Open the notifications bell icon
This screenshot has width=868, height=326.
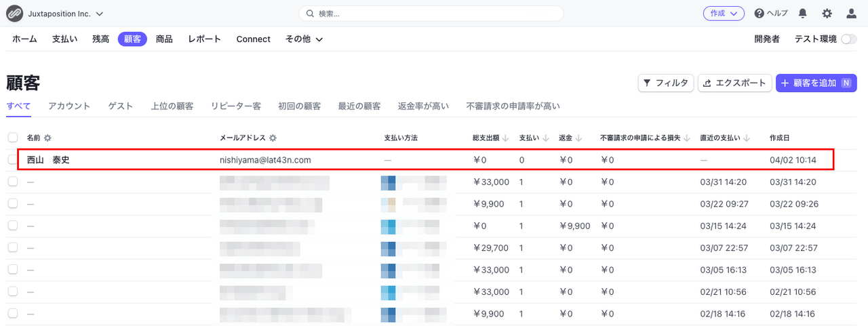point(803,14)
